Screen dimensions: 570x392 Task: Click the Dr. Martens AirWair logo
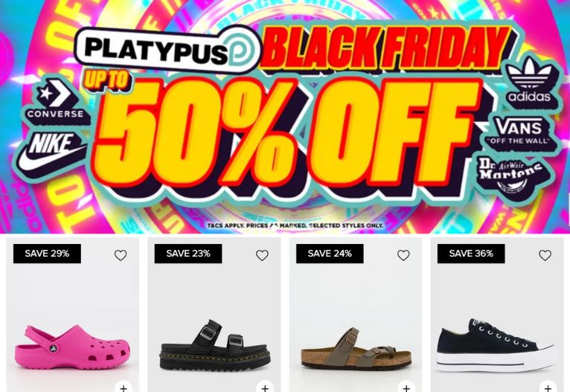pos(510,174)
